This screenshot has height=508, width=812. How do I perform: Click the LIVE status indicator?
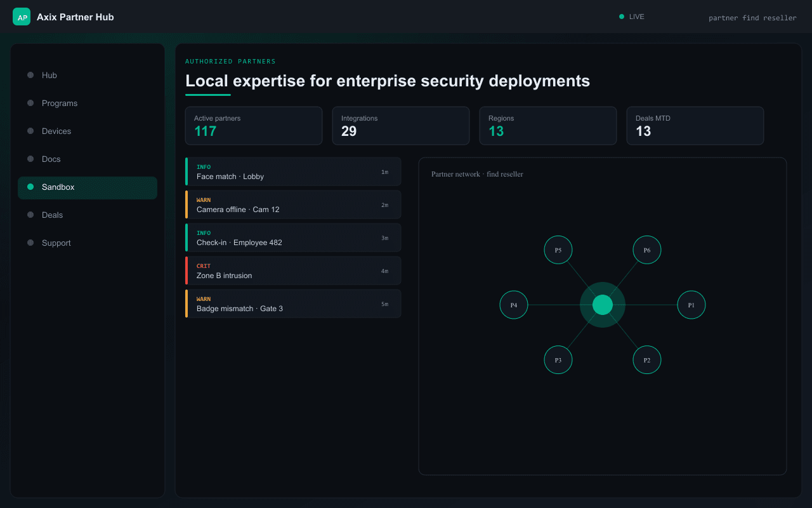(632, 17)
